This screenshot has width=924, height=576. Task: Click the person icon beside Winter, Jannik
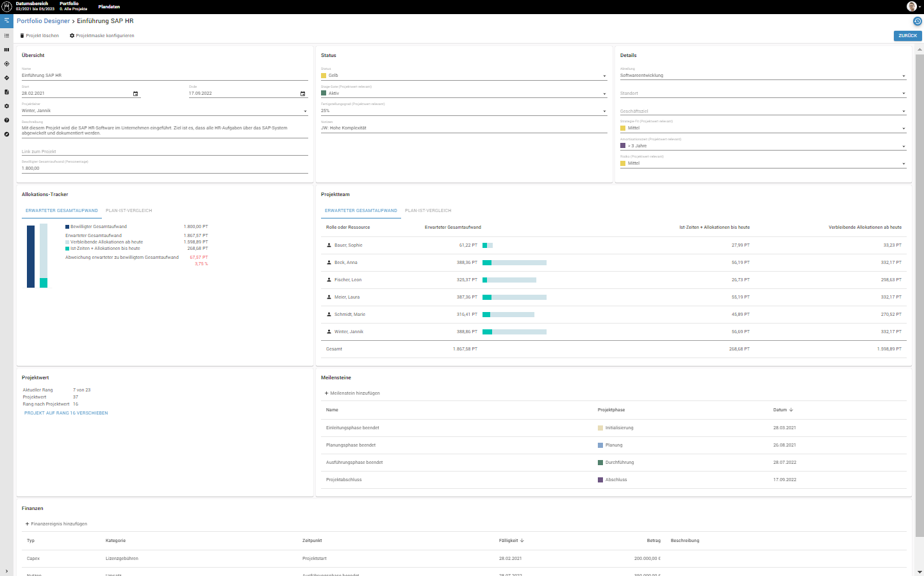click(329, 332)
